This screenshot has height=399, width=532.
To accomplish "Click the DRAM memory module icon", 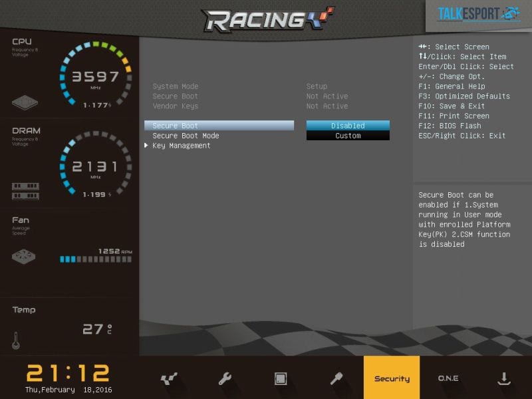I will pos(25,191).
